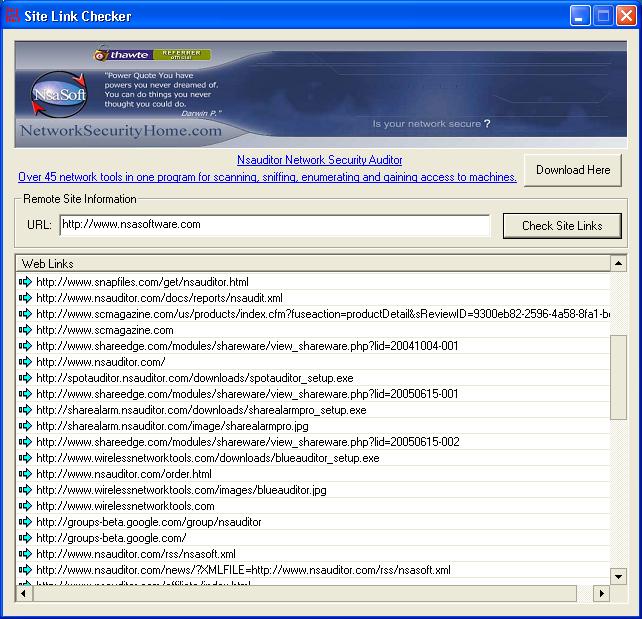The width and height of the screenshot is (642, 619).
Task: Click inside the URL input field
Action: [274, 225]
